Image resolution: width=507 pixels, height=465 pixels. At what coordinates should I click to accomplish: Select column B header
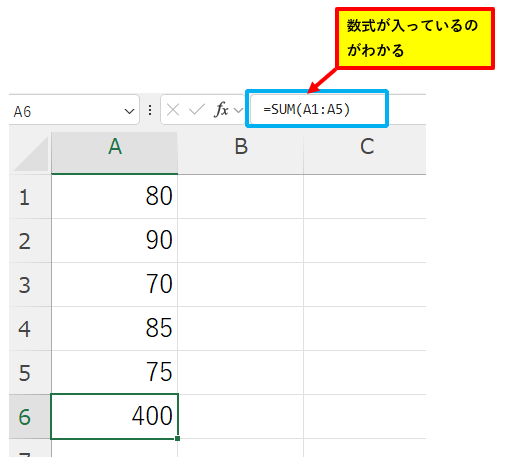point(241,153)
